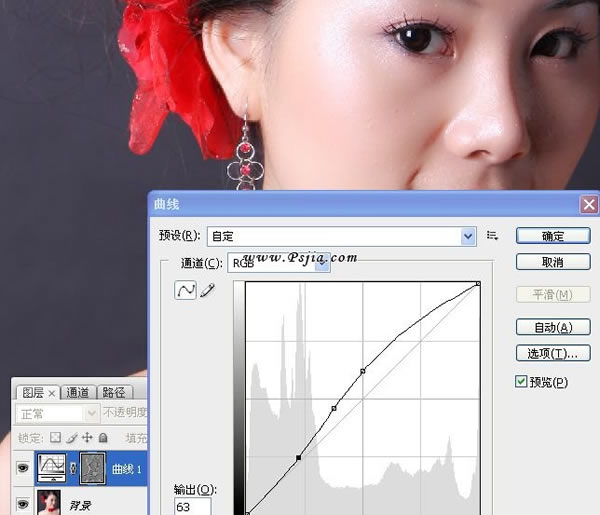This screenshot has height=515, width=600.
Task: Select the curve point editing tool
Action: [186, 290]
